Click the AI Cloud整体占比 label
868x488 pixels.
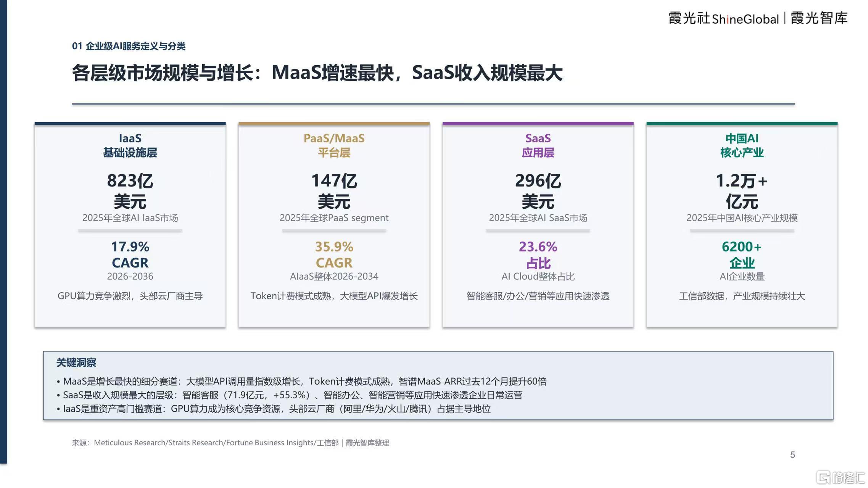point(538,276)
